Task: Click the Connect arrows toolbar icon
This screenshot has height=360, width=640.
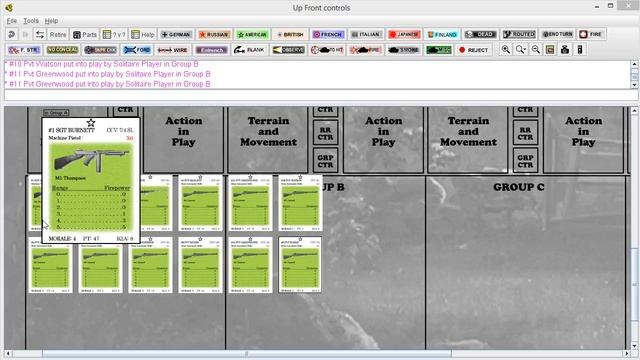Action: 40,35
